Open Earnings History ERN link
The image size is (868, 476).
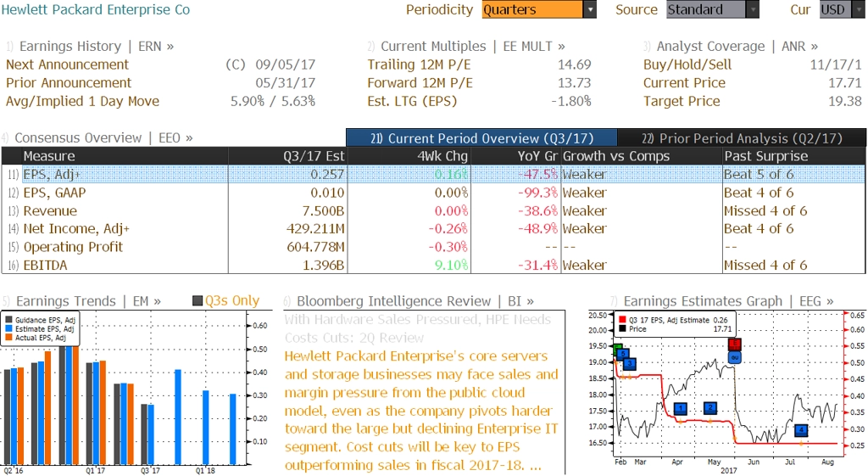tap(97, 47)
